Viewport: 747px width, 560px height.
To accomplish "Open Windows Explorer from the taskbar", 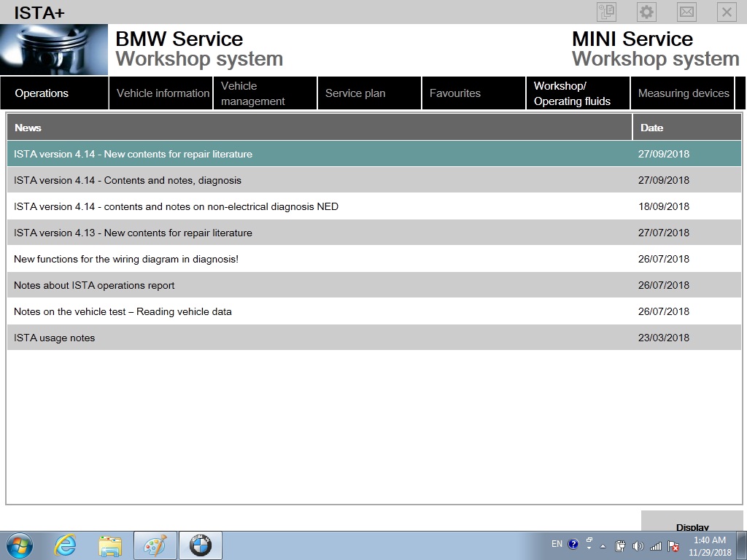I will click(x=110, y=545).
